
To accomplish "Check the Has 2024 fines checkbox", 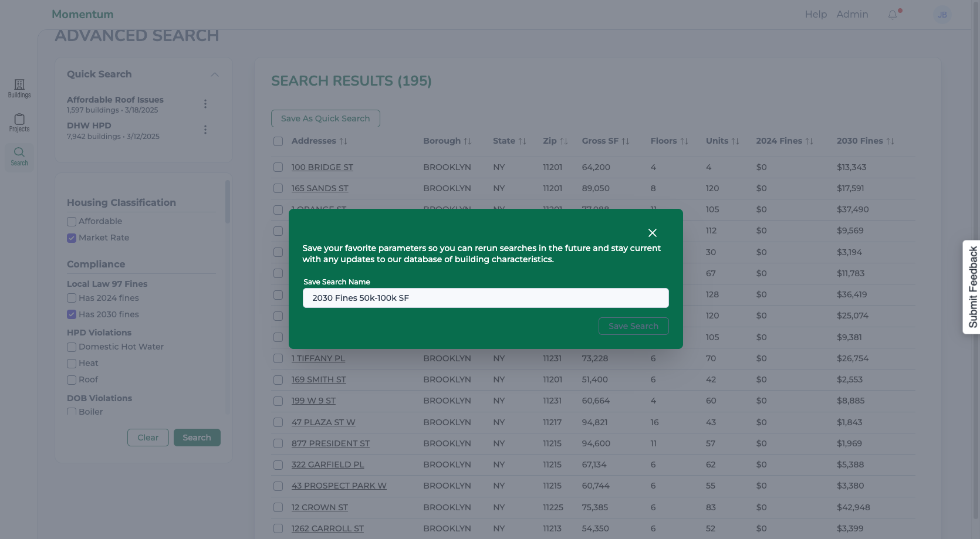I will coord(72,298).
